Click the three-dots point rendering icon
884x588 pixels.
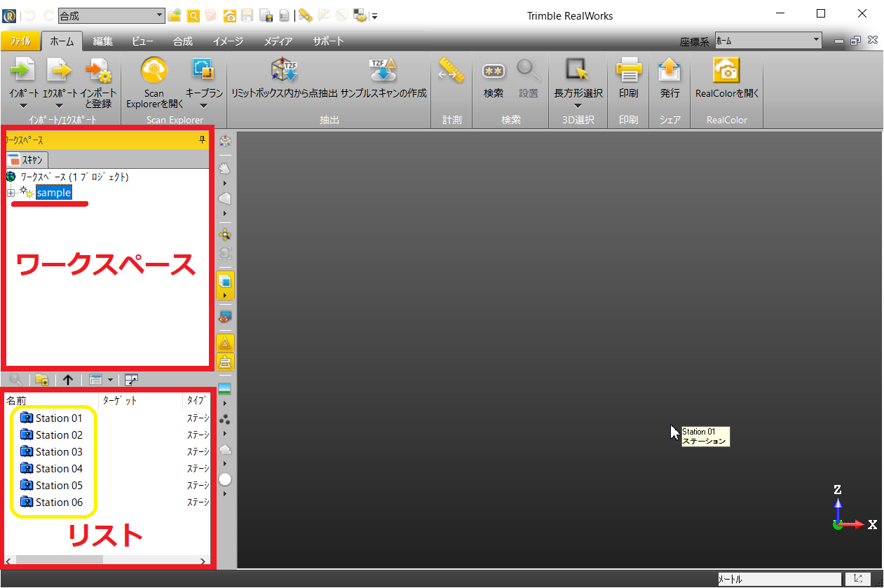225,419
